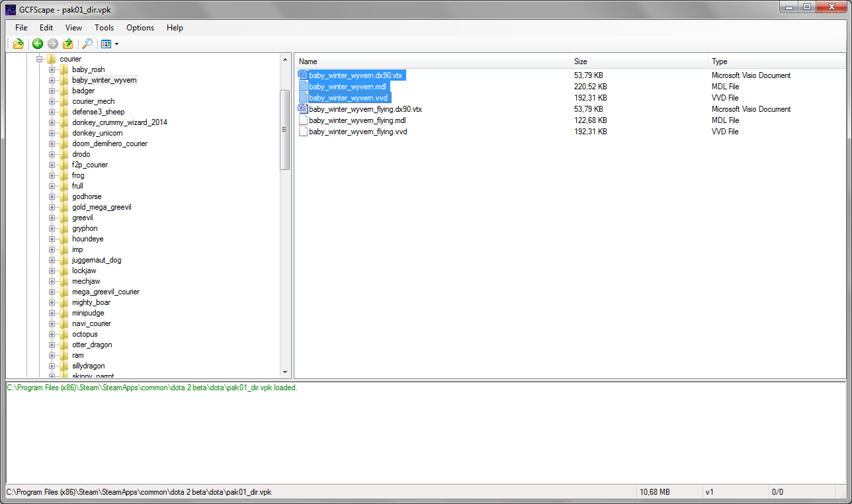Viewport: 852px width, 504px height.
Task: Expand the baby_rosh folder node
Action: click(52, 69)
